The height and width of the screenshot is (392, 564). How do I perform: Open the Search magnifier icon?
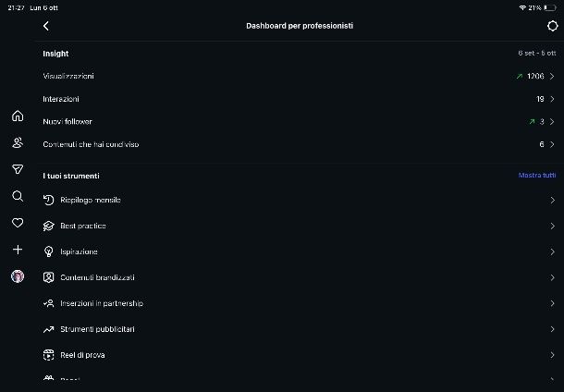pos(18,196)
